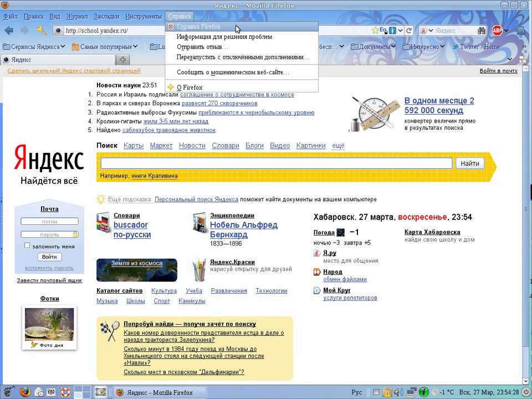This screenshot has height=399, width=532.
Task: Open the GNOME foot main menu
Action: (x=8, y=392)
